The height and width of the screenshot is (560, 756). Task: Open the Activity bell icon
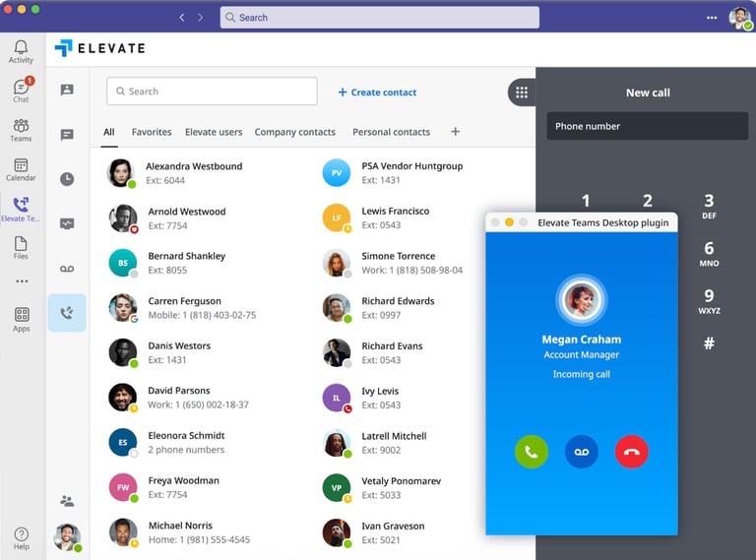click(21, 51)
